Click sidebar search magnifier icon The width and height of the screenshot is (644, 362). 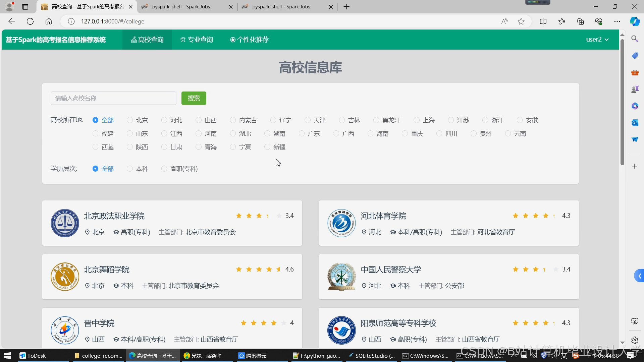(635, 39)
